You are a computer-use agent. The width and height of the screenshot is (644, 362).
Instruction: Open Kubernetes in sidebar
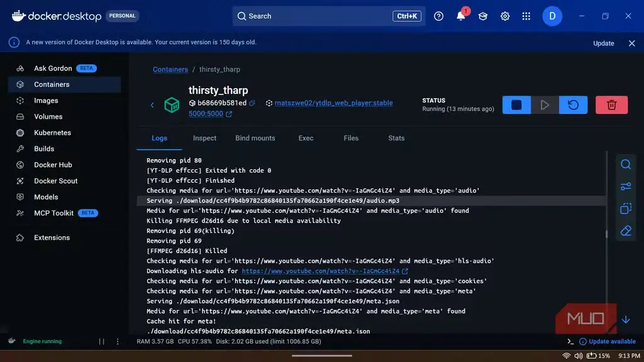pos(65,133)
